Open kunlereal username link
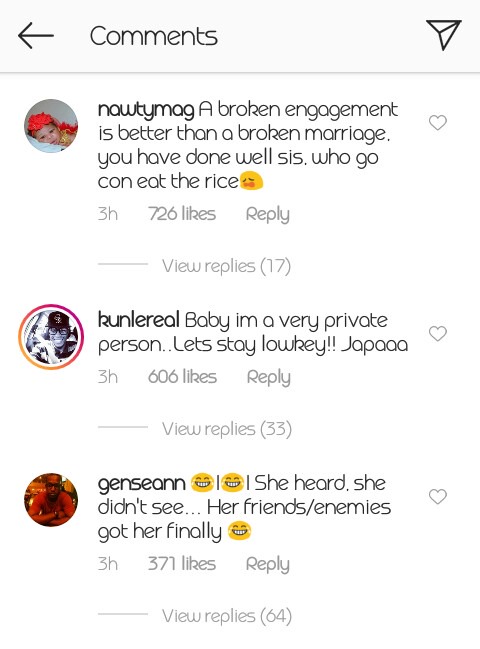The image size is (480, 649). point(139,320)
